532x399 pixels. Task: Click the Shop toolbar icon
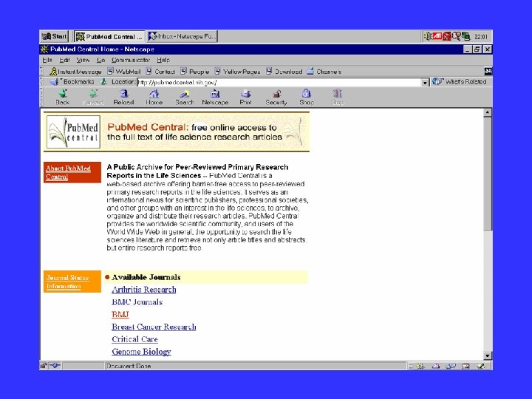307,97
